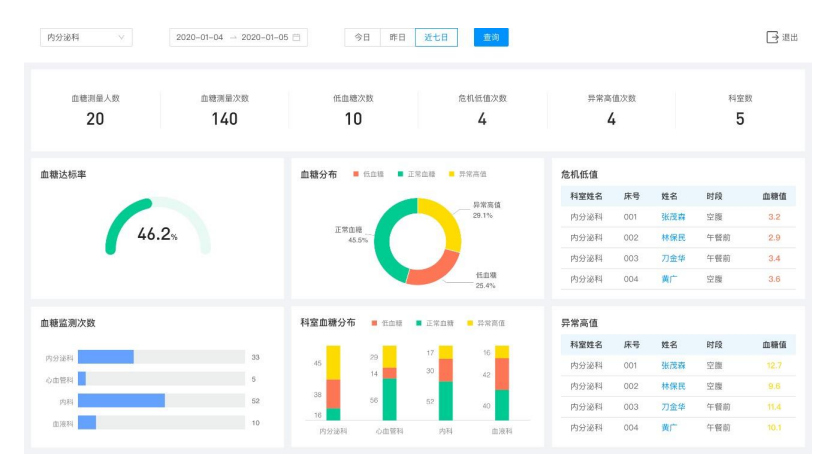Screen dimensions: 832x476
Task: Click the 血糖测量次数 value 140
Action: tap(224, 119)
